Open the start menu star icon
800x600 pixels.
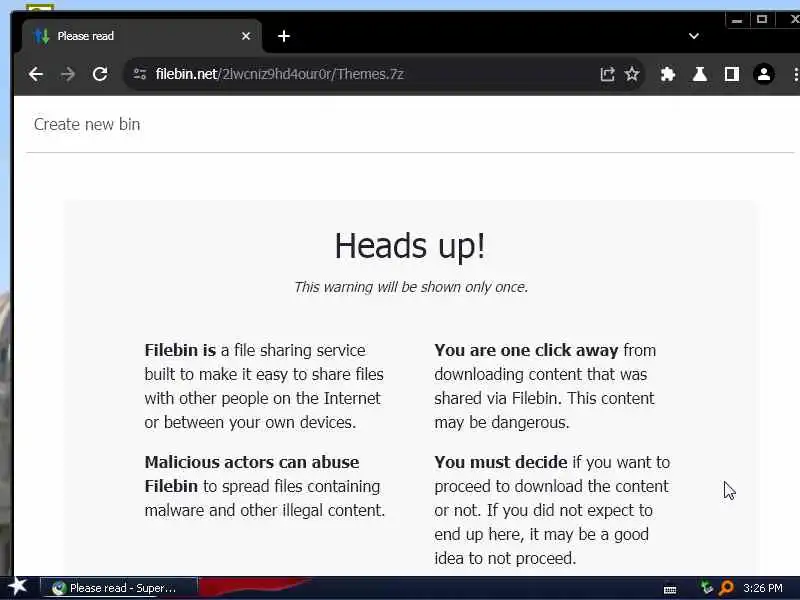(18, 586)
